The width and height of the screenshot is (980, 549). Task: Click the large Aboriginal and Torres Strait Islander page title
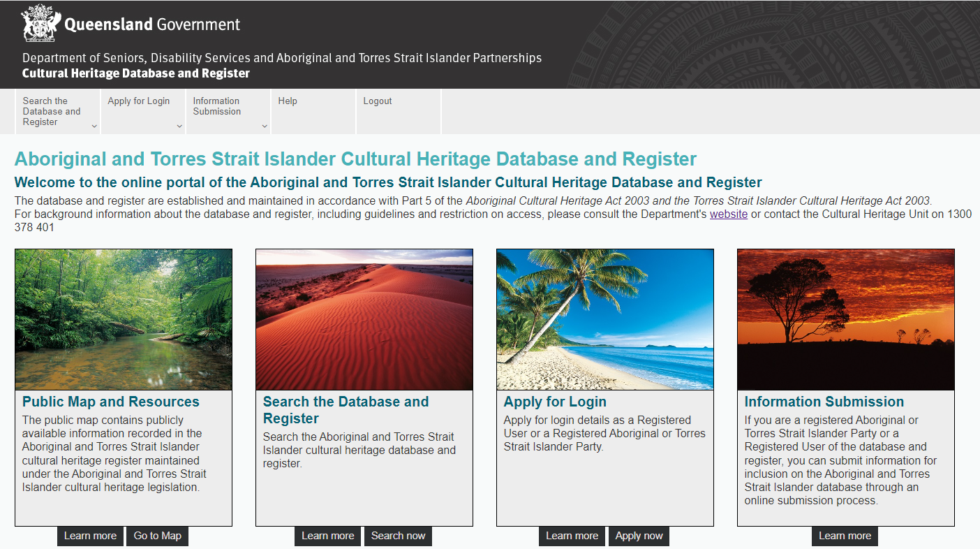[356, 159]
